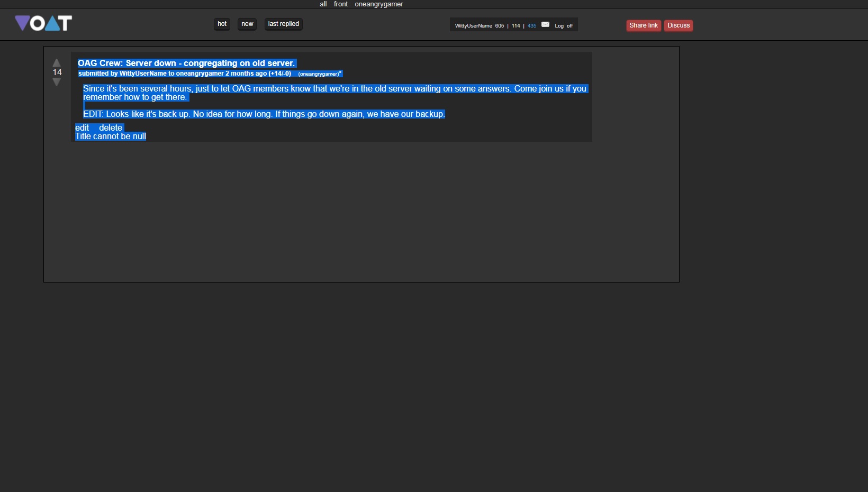The height and width of the screenshot is (492, 868).
Task: Downvote the OAG Crew post
Action: click(x=57, y=82)
